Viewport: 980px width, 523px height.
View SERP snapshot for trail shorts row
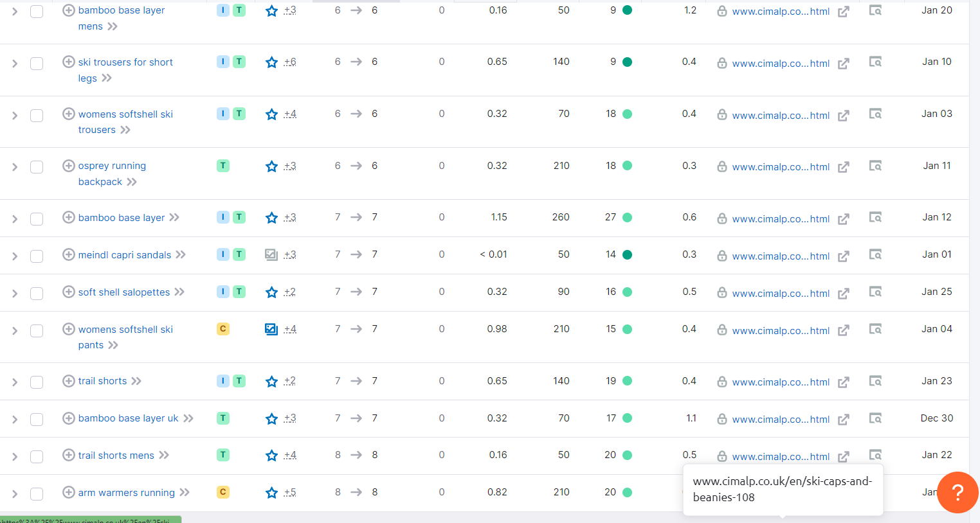click(875, 381)
